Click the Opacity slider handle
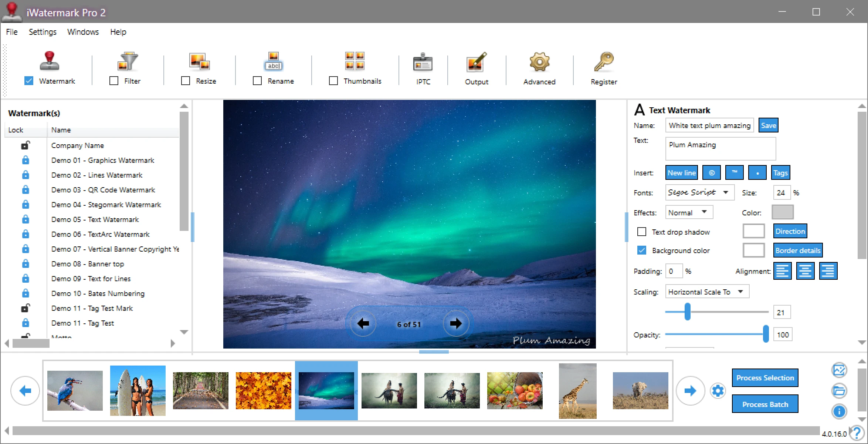868x444 pixels. (766, 334)
